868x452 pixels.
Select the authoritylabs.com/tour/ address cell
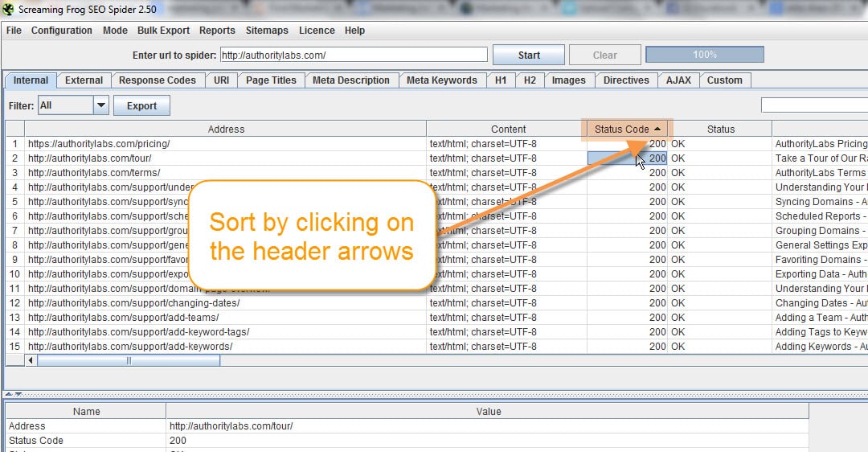[x=225, y=158]
